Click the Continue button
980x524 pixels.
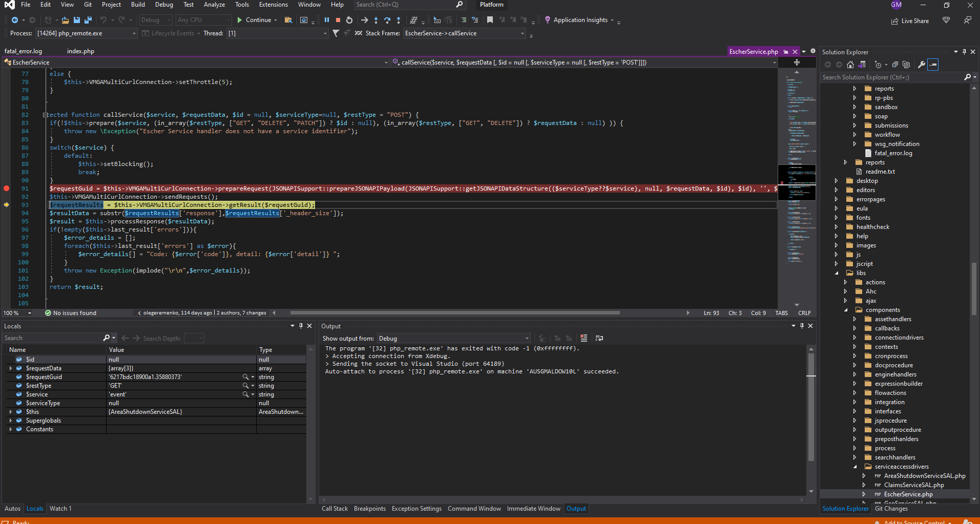[254, 20]
